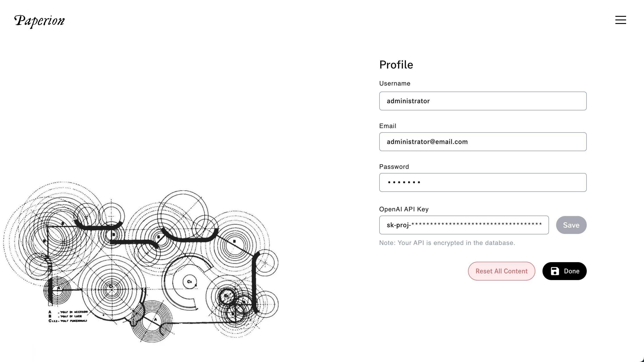Image resolution: width=644 pixels, height=362 pixels.
Task: Click the floppy disk icon in Done
Action: 555,271
